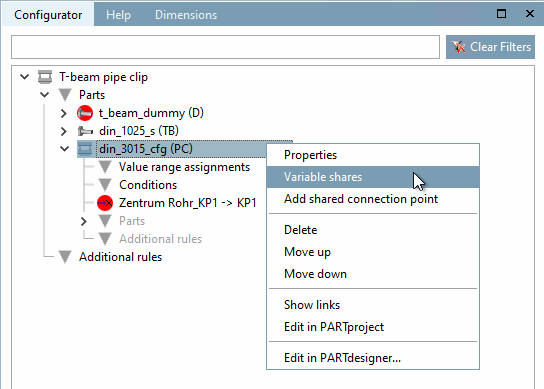The width and height of the screenshot is (544, 389).
Task: Click the red t_beam_dummy part icon
Action: tap(85, 113)
